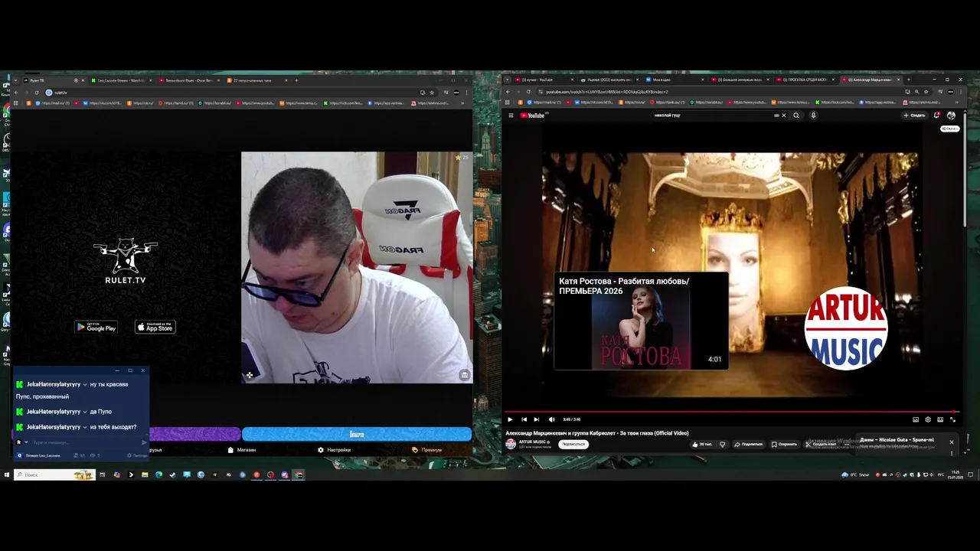The image size is (980, 551).
Task: Reload page in right browser window
Action: pyautogui.click(x=528, y=92)
